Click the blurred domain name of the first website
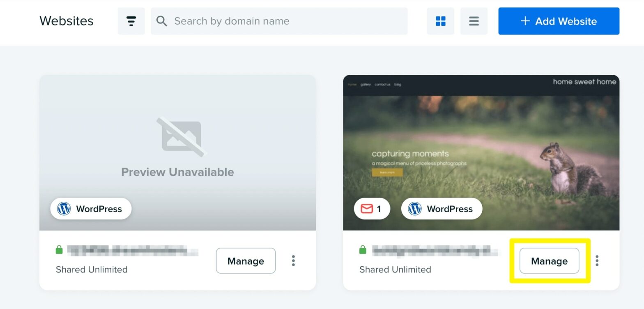644x309 pixels. point(132,250)
